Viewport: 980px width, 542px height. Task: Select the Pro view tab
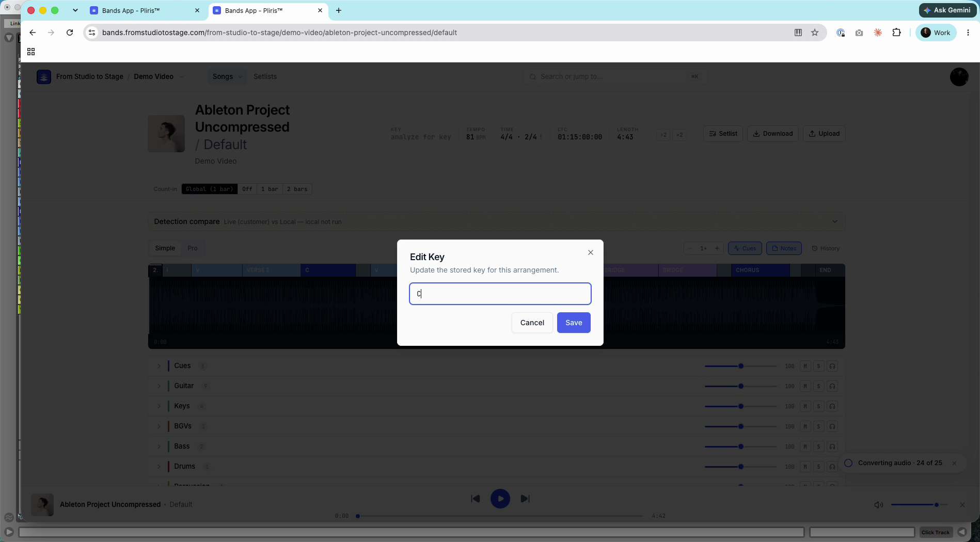(193, 248)
